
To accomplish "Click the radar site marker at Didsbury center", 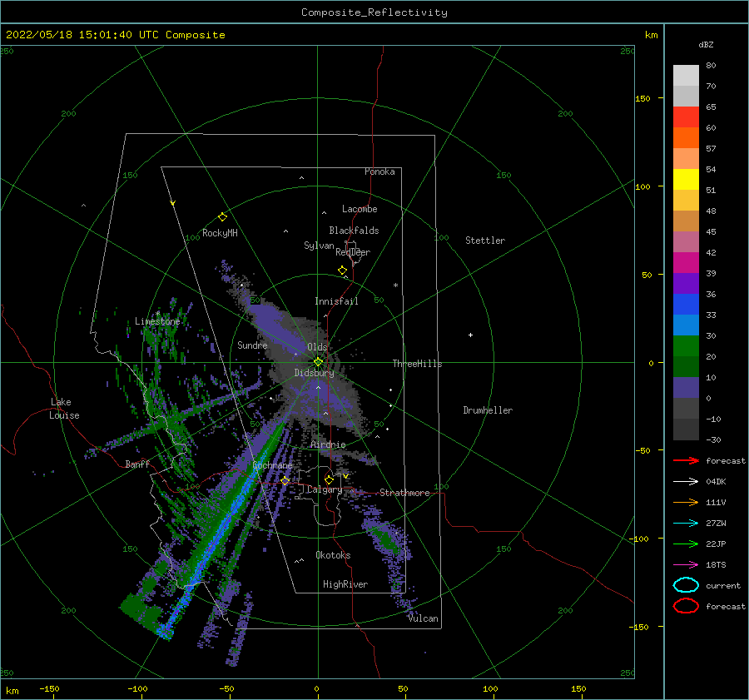I will click(318, 362).
